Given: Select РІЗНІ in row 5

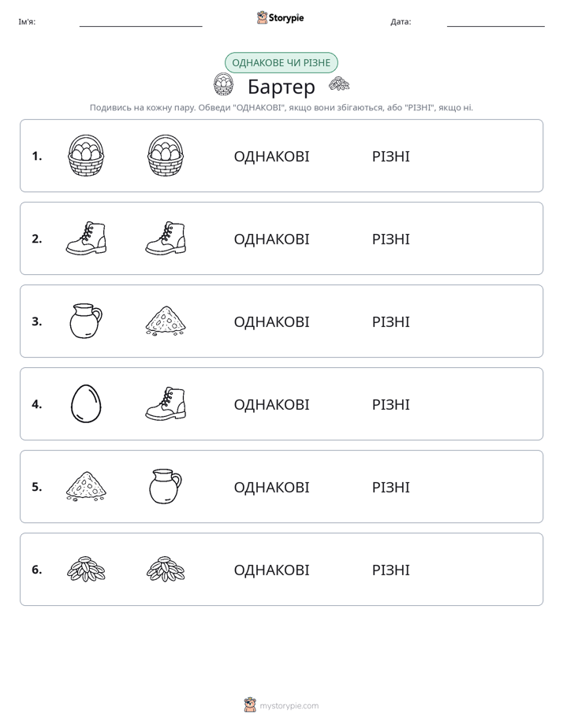Looking at the screenshot, I should 390,487.
